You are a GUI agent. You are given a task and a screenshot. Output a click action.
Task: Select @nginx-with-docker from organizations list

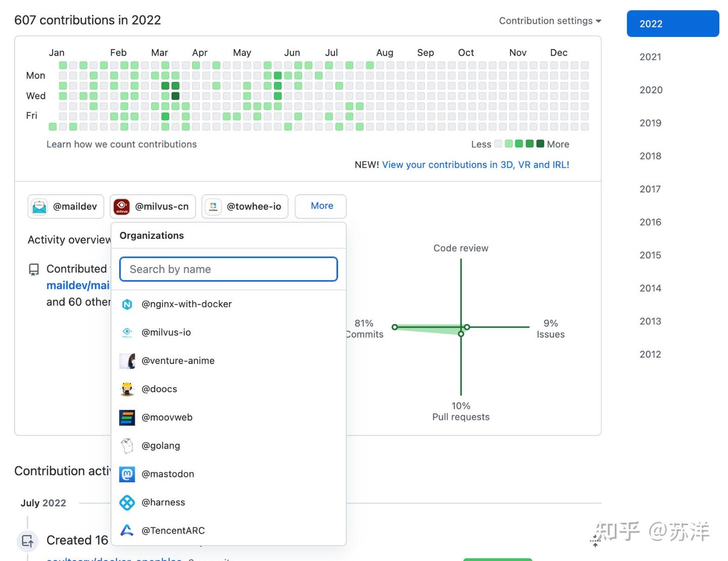pyautogui.click(x=229, y=304)
